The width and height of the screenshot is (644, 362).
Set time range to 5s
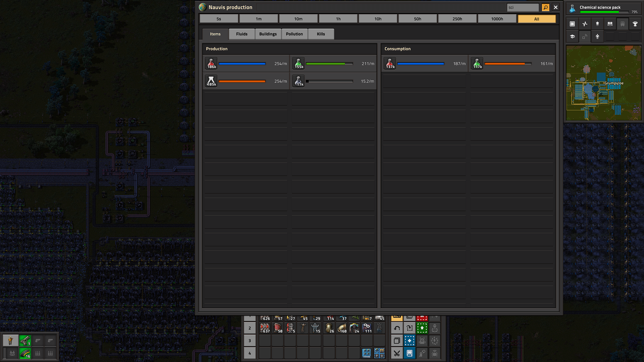[219, 19]
